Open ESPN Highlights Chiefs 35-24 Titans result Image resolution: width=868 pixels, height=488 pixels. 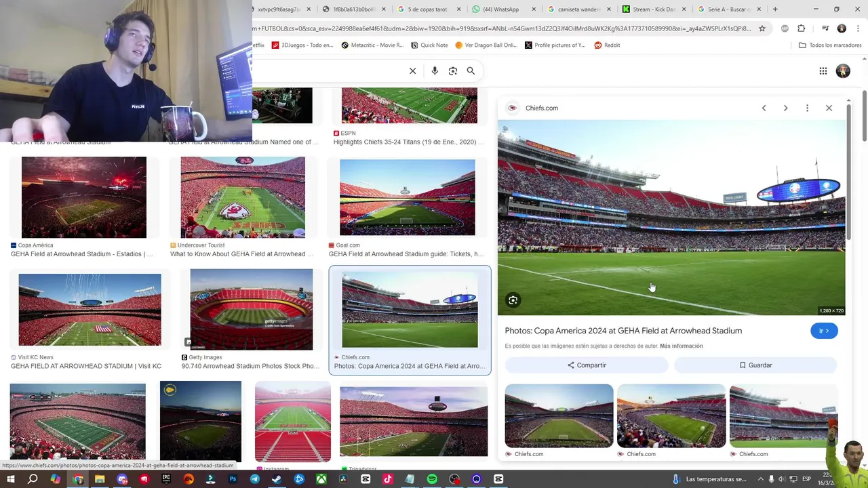[409, 142]
